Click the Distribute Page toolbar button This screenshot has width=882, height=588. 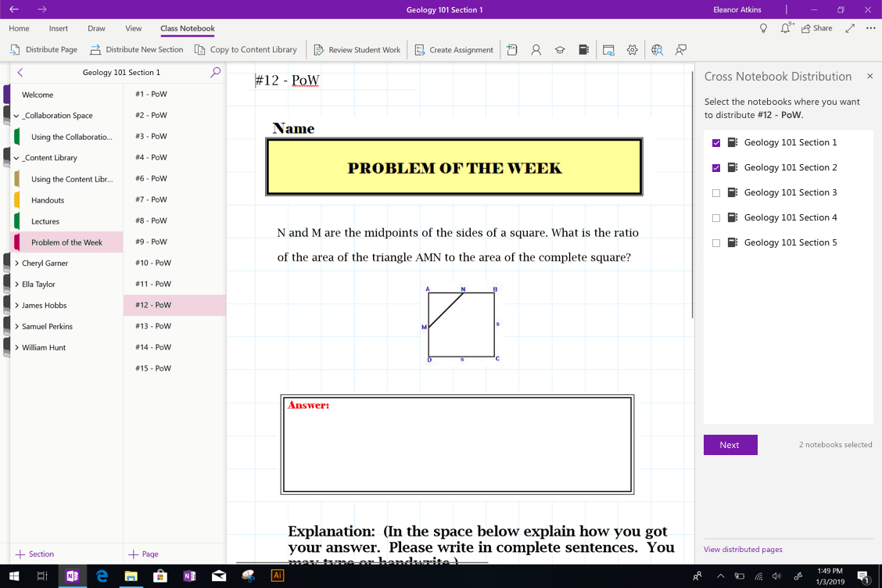[x=44, y=49]
